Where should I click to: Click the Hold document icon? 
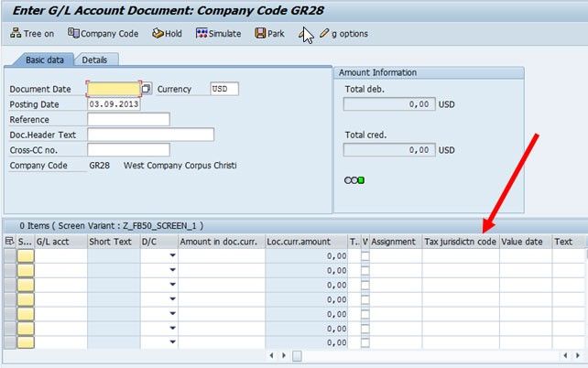(x=158, y=33)
